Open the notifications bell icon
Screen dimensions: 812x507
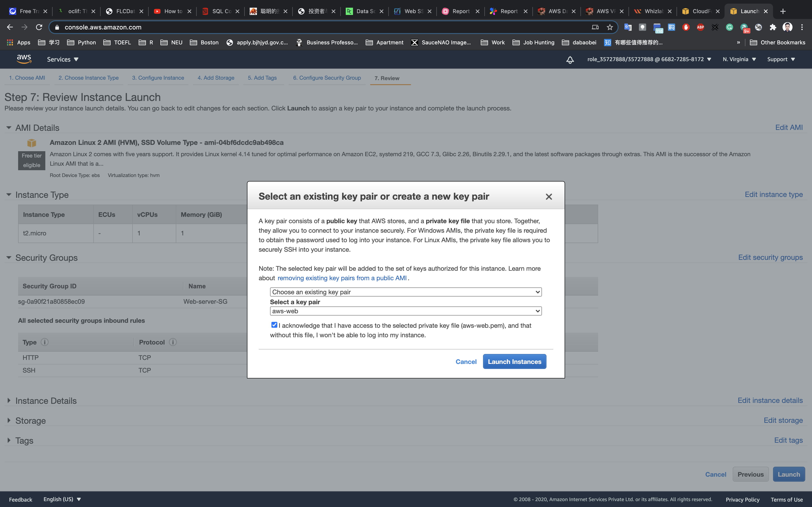[570, 60]
